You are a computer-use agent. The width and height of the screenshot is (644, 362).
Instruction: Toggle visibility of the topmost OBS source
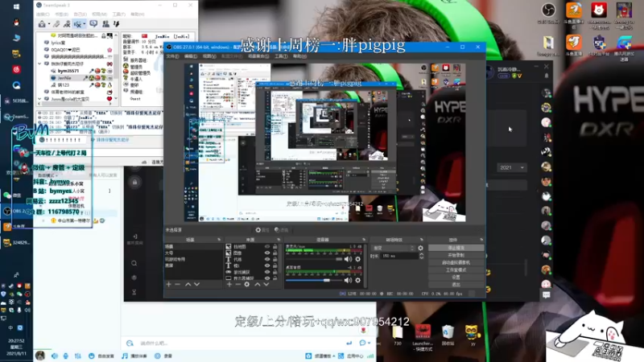coord(267,247)
